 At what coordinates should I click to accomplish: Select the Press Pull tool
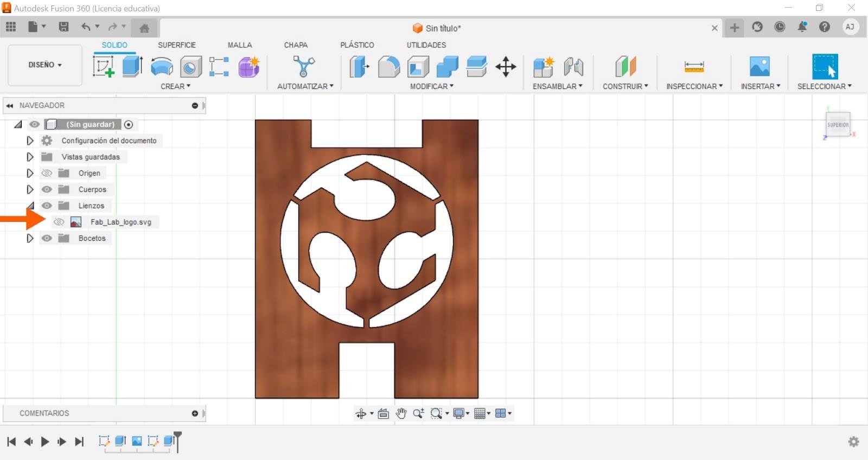359,67
